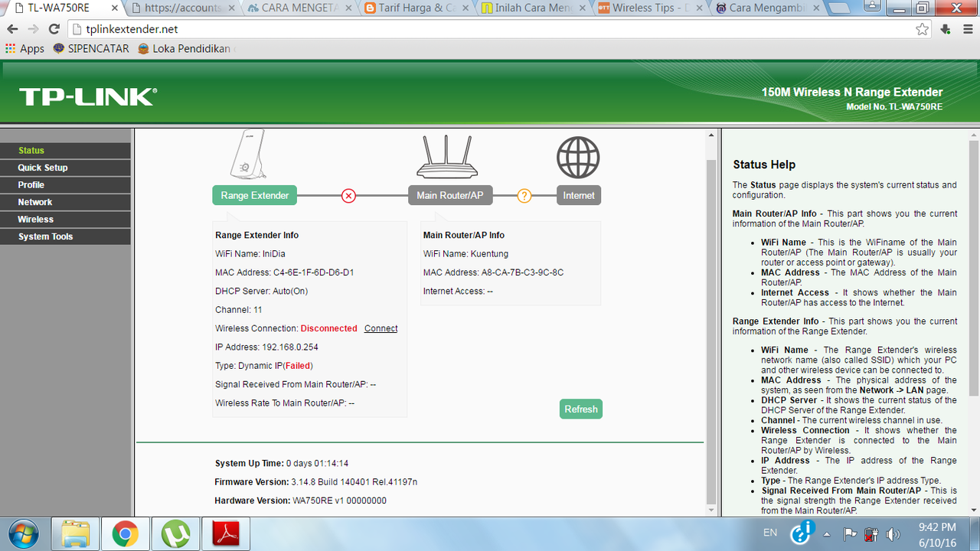Viewport: 980px width, 551px height.
Task: Open the Wireless menu item
Action: (65, 220)
